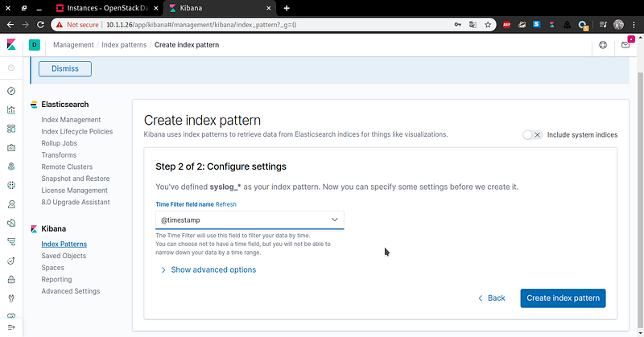644x337 pixels.
Task: Click the browser profile avatar
Action: (618, 25)
